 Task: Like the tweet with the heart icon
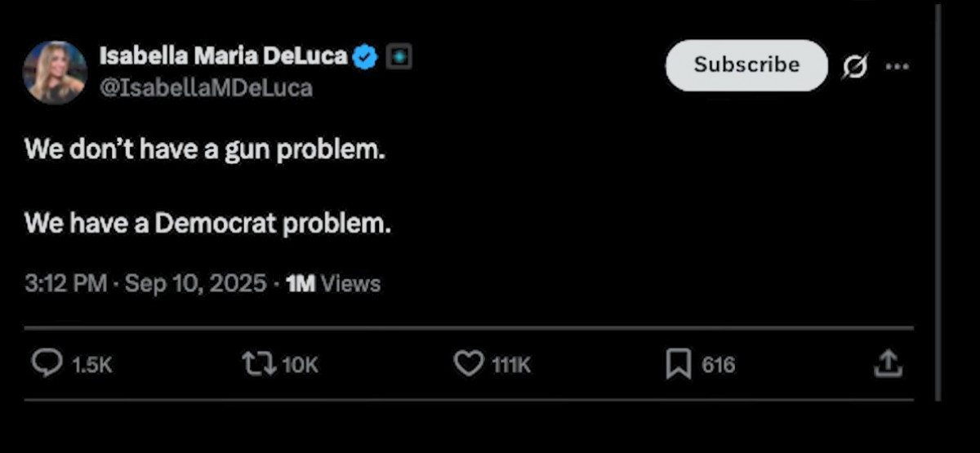pyautogui.click(x=468, y=364)
